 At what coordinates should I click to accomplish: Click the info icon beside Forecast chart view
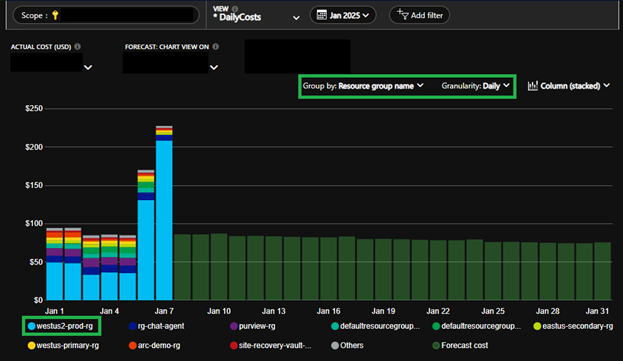tap(215, 46)
